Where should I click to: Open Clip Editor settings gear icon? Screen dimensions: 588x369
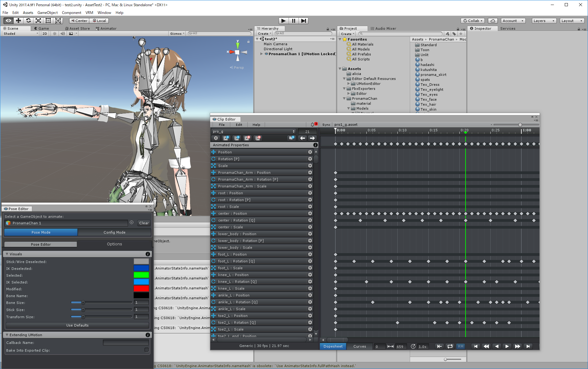click(x=216, y=138)
